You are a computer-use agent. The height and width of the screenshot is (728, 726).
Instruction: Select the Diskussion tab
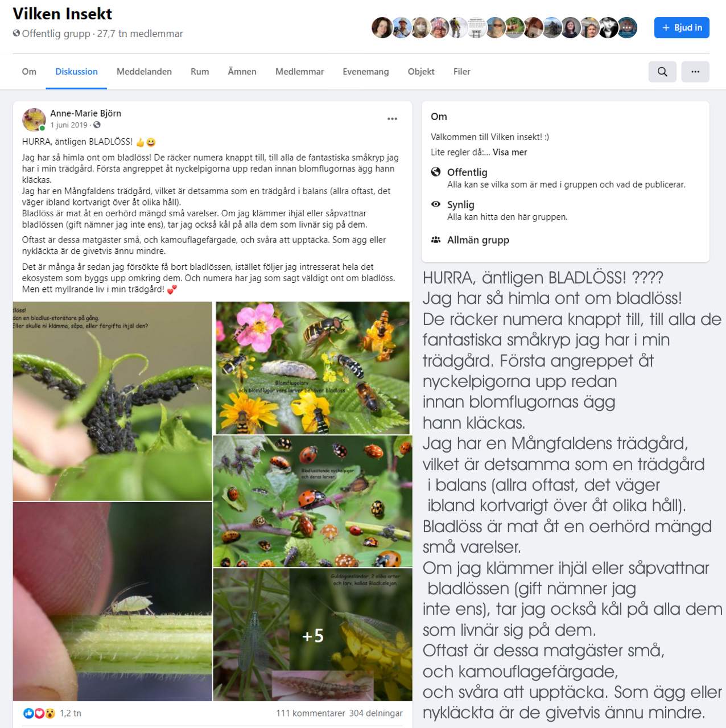[x=76, y=72]
